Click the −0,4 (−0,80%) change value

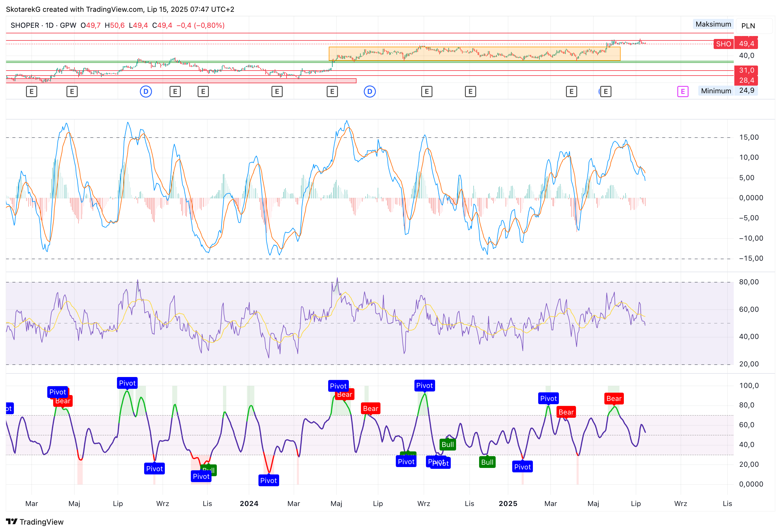200,25
